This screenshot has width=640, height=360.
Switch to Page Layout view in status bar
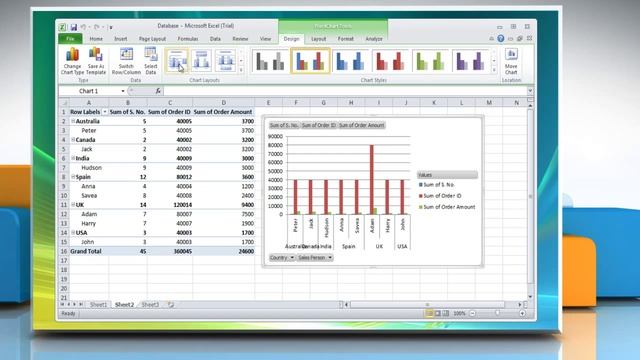coord(438,313)
